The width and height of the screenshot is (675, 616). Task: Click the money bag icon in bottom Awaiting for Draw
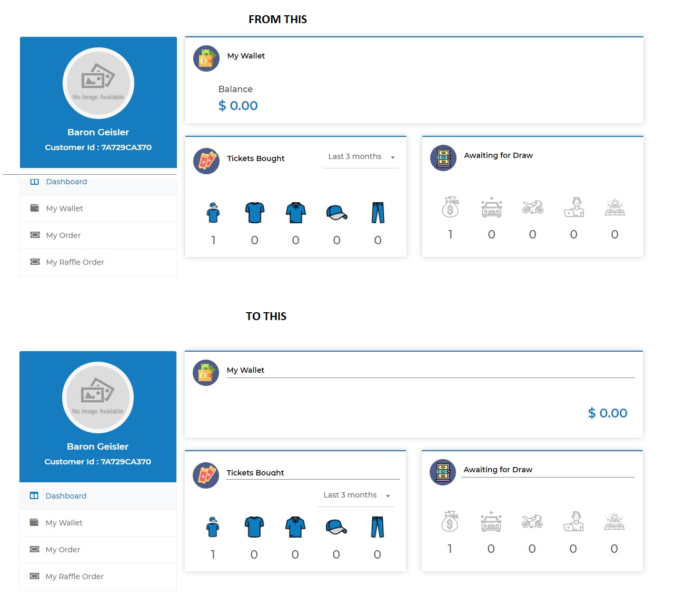(x=450, y=521)
